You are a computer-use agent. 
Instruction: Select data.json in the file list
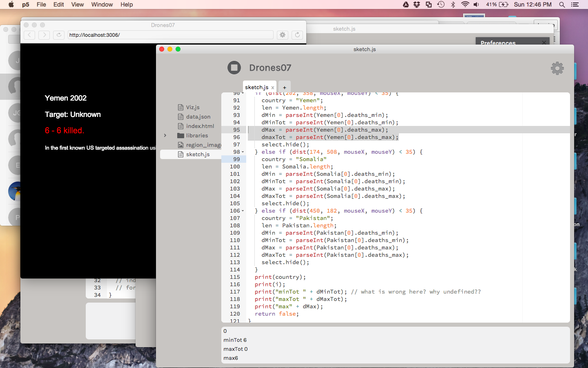click(198, 117)
